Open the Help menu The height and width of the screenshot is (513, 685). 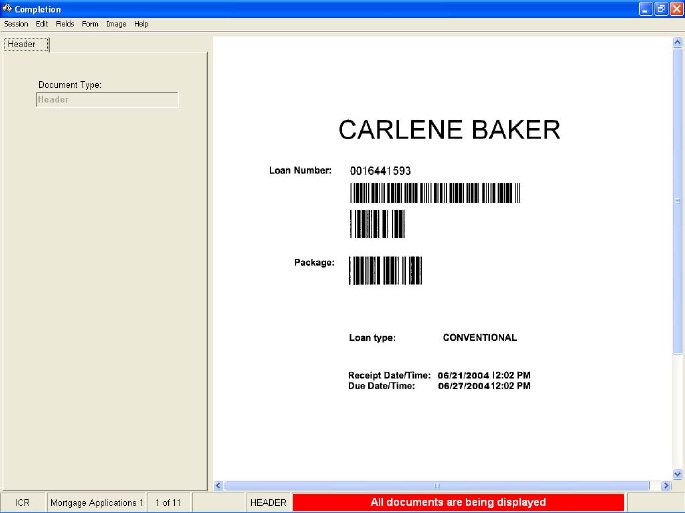(x=141, y=24)
